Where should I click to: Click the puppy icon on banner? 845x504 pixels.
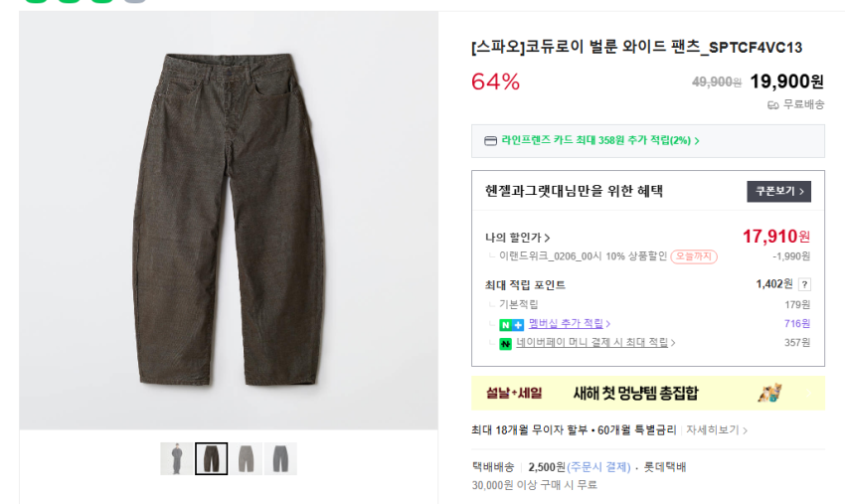(769, 393)
